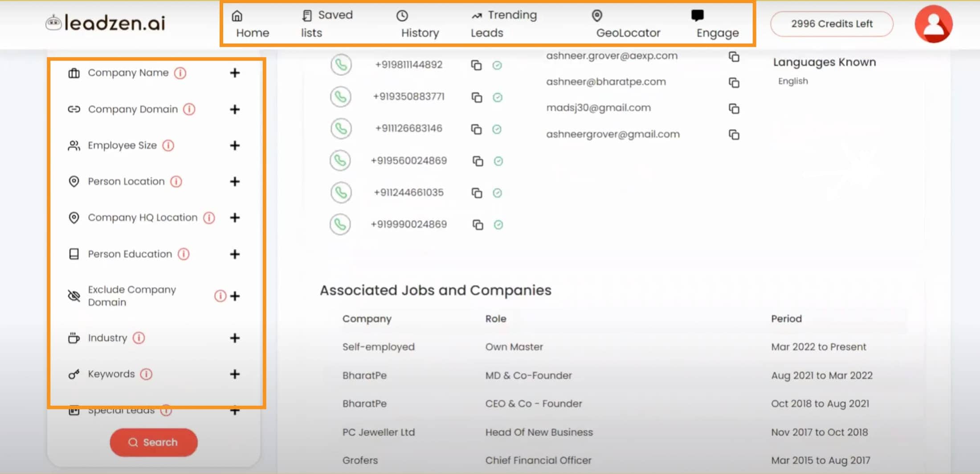The height and width of the screenshot is (474, 980).
Task: Call number +919560024869 via phone icon
Action: click(x=340, y=161)
